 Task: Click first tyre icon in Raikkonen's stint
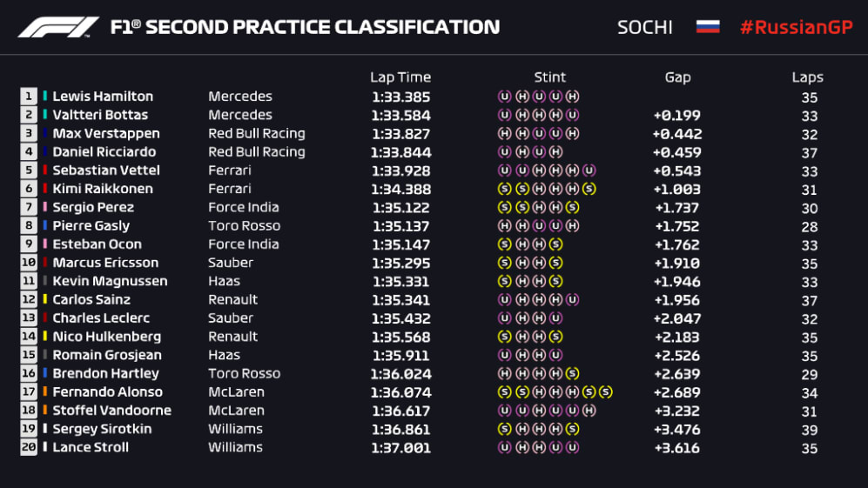[503, 189]
